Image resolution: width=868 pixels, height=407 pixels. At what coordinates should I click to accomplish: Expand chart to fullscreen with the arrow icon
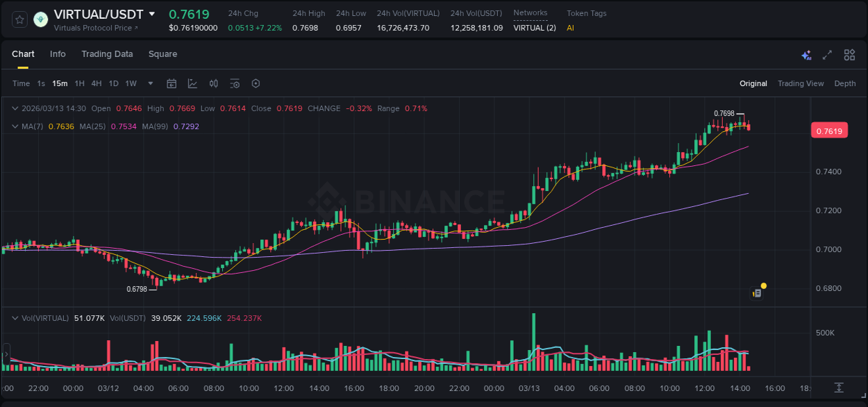[x=826, y=54]
